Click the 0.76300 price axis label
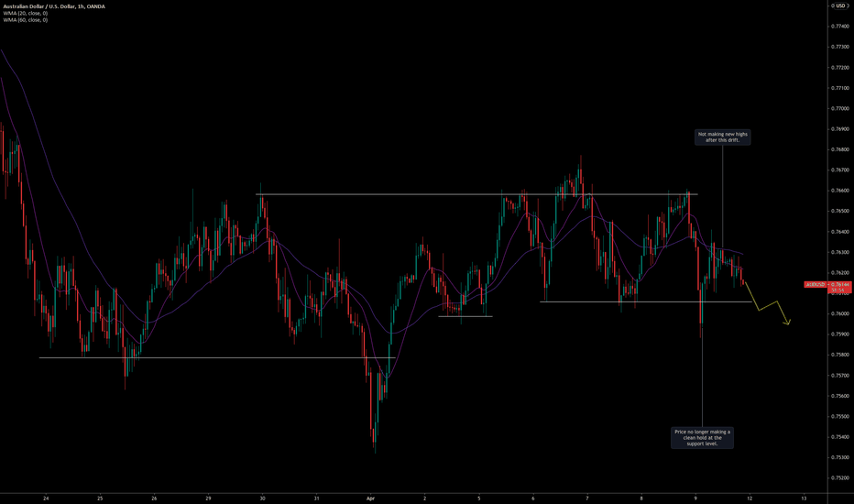 839,252
